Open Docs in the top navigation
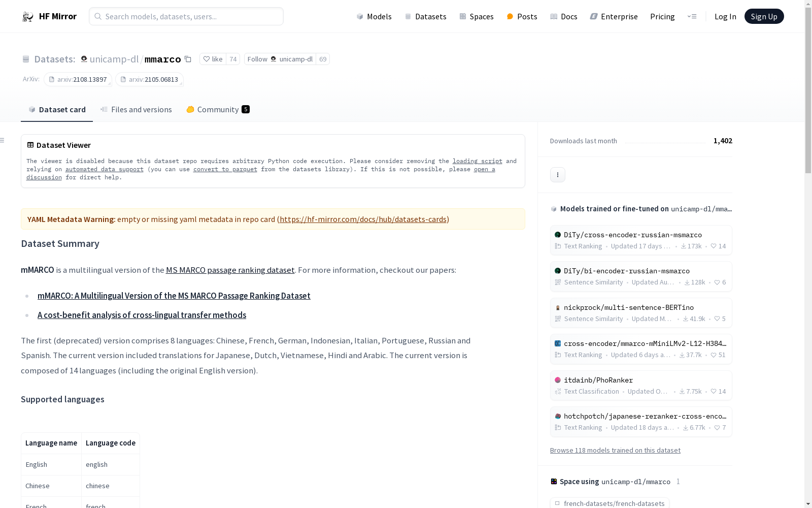This screenshot has height=508, width=812. click(564, 16)
